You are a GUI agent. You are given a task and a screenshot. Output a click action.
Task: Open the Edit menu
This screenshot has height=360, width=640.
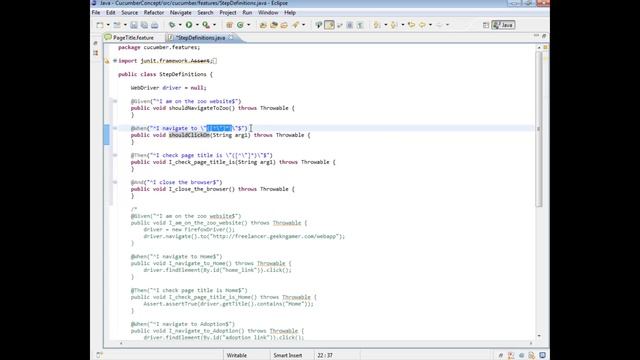point(111,13)
